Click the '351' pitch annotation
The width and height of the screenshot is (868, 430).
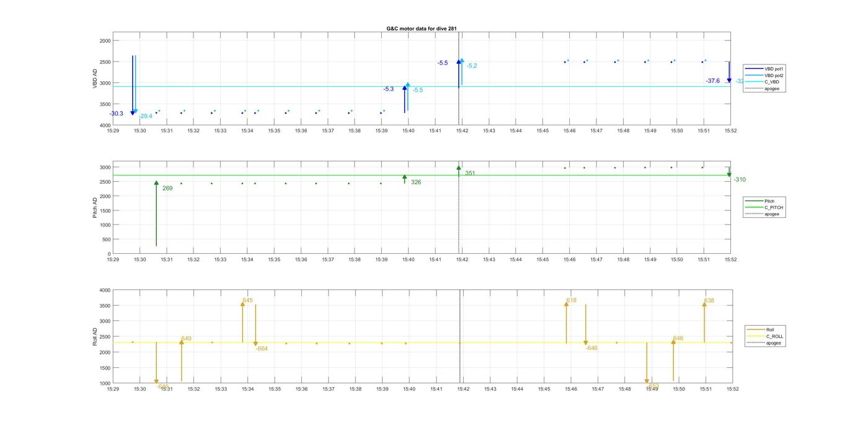[470, 174]
